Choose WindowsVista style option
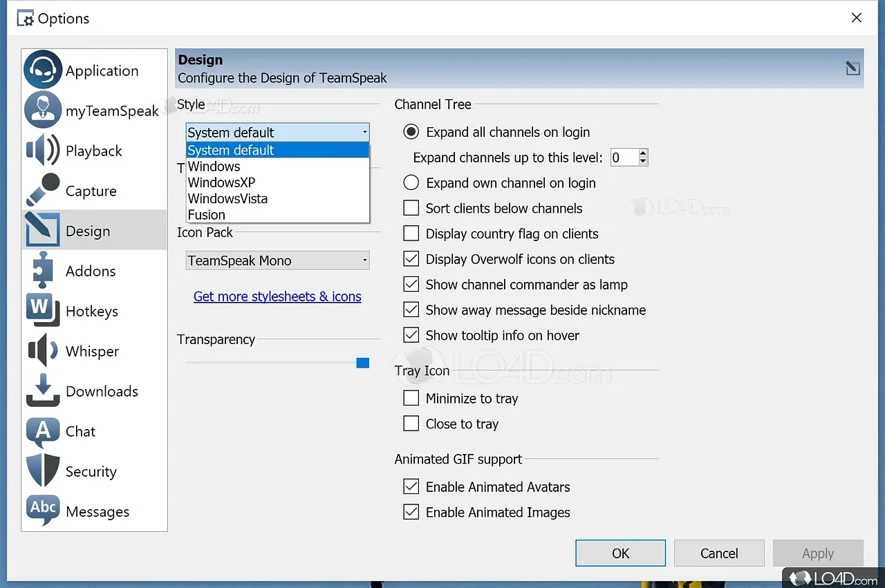The height and width of the screenshot is (588, 885). (278, 198)
